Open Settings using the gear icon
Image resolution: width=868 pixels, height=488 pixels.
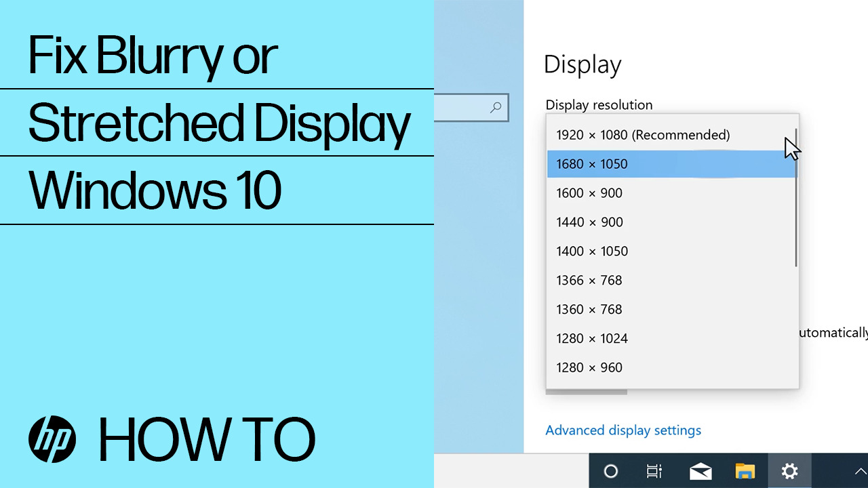pos(789,471)
